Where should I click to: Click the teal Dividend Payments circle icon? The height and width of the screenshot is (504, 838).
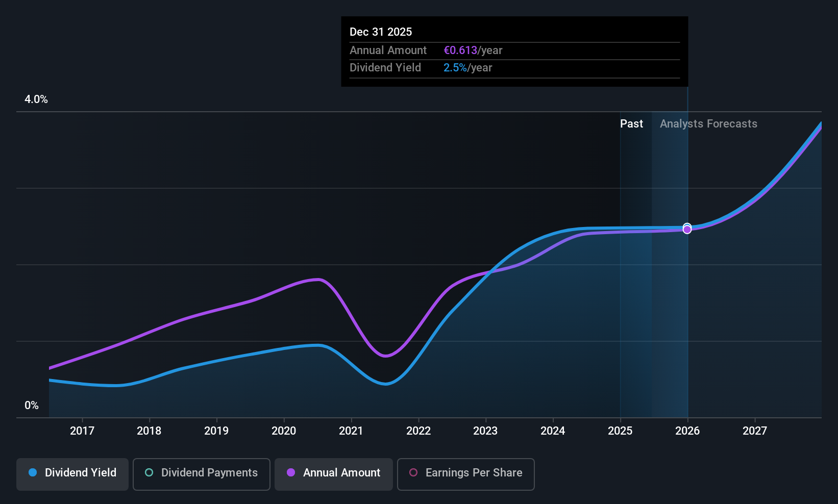[149, 472]
